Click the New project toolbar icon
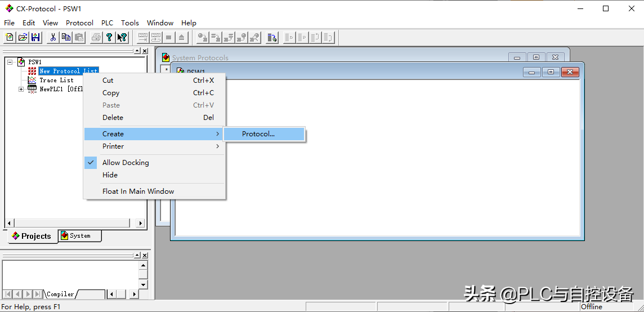The height and width of the screenshot is (312, 644). click(x=10, y=37)
